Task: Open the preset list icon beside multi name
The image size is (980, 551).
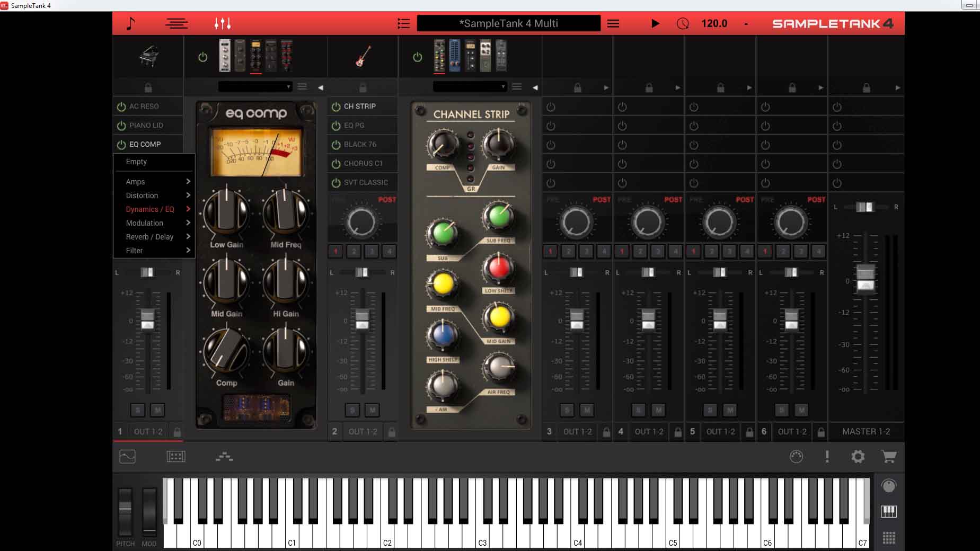Action: (403, 23)
